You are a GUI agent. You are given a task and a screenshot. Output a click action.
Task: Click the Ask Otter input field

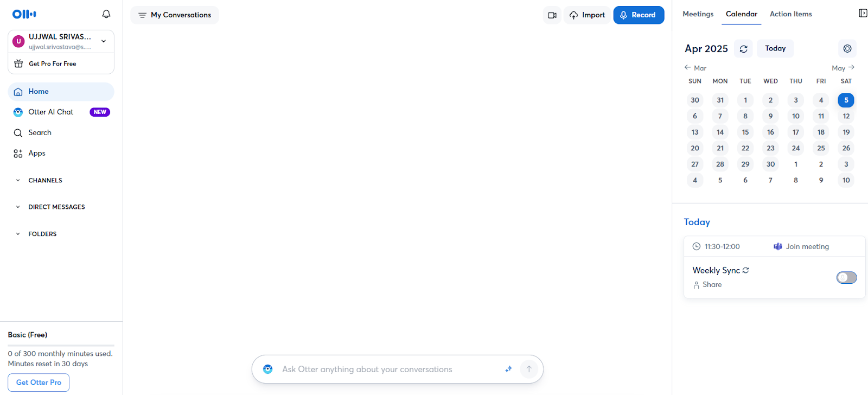[x=391, y=369]
